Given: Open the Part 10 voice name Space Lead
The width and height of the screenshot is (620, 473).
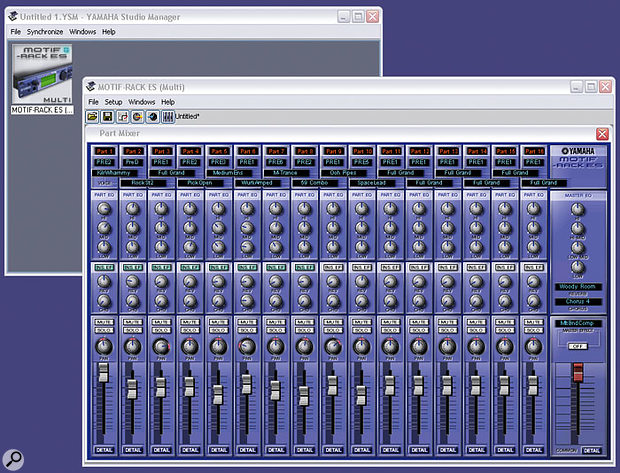Looking at the screenshot, I should point(371,183).
